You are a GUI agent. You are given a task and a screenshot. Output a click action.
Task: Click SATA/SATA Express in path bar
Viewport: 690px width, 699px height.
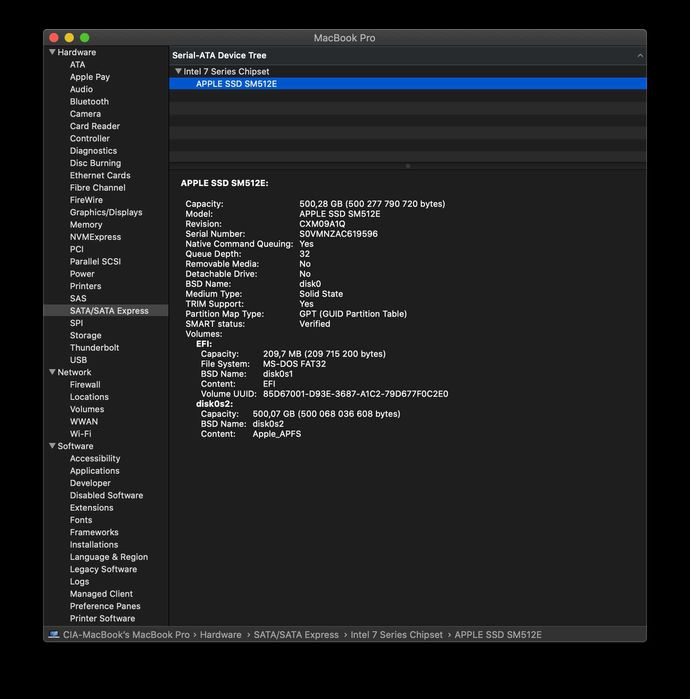[296, 635]
